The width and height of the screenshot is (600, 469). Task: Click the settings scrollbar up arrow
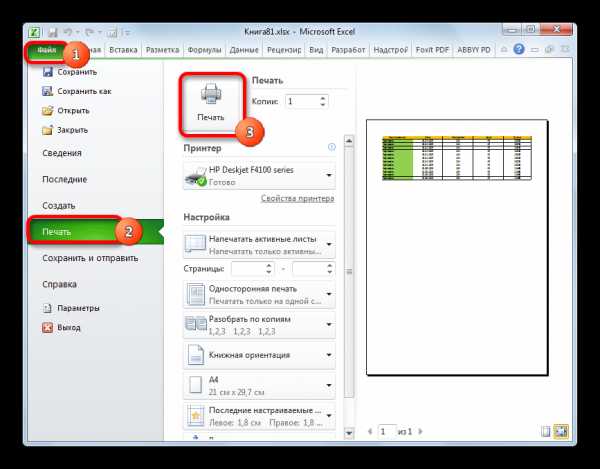349,141
